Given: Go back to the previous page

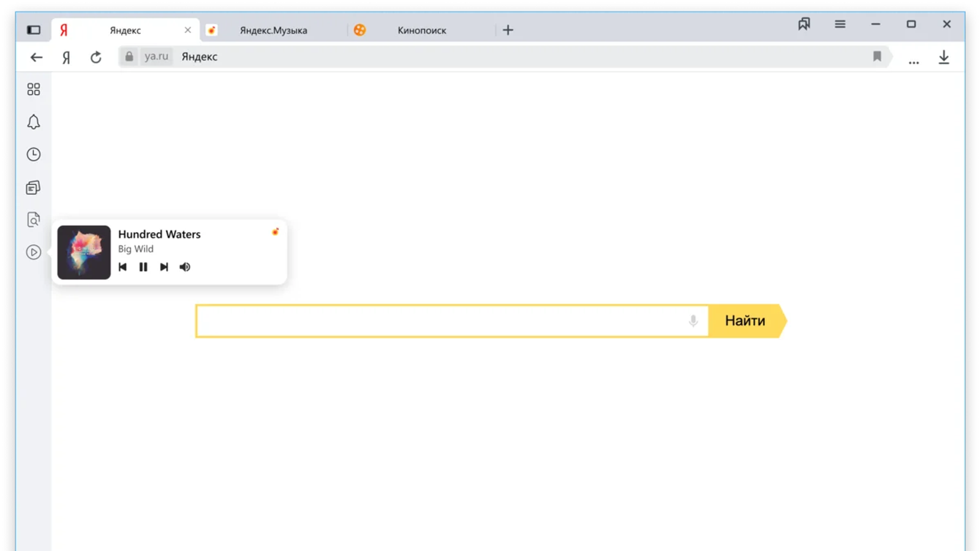Looking at the screenshot, I should pos(36,57).
